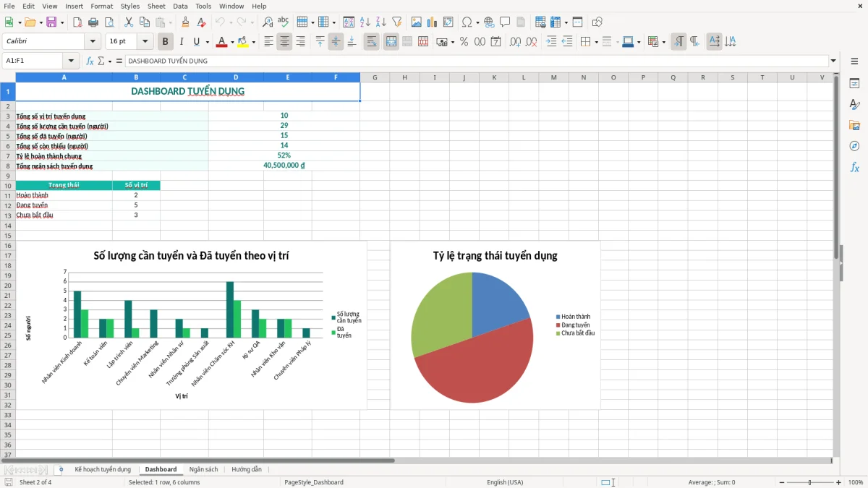
Task: Run the Spelling check icon
Action: 284,22
